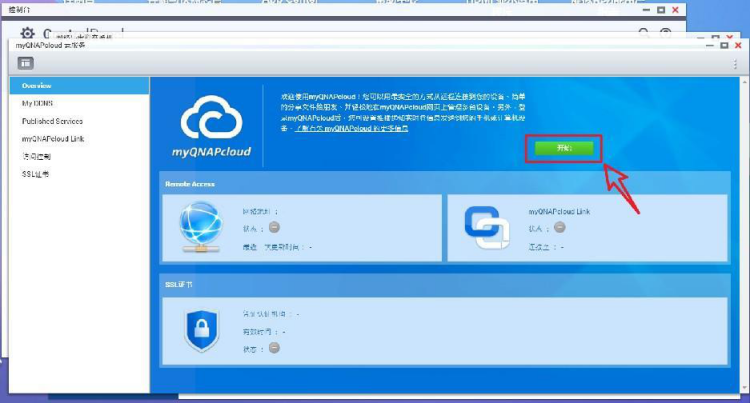
Task: Minimize the myQNAPcloud window
Action: (x=710, y=45)
